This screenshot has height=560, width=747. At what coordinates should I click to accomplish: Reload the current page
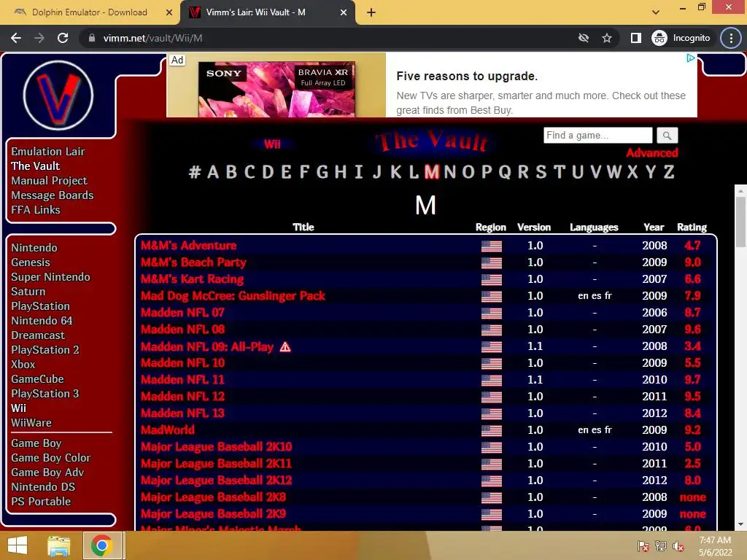click(63, 38)
